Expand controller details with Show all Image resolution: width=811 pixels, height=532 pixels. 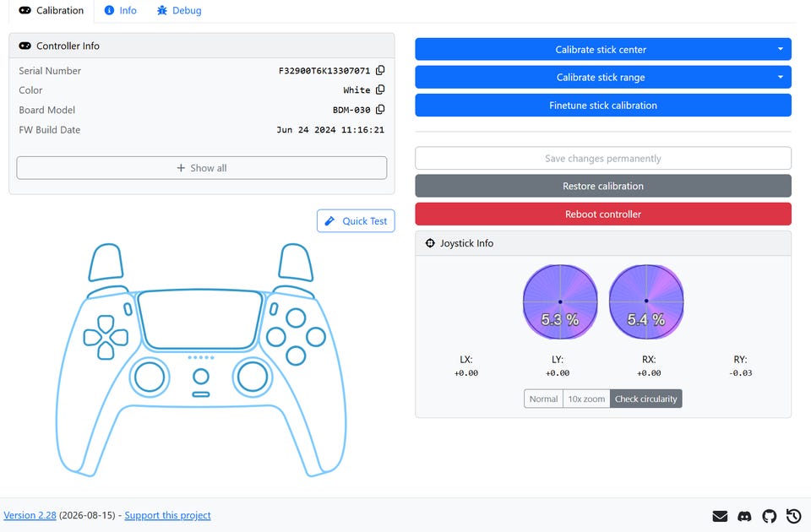tap(202, 168)
